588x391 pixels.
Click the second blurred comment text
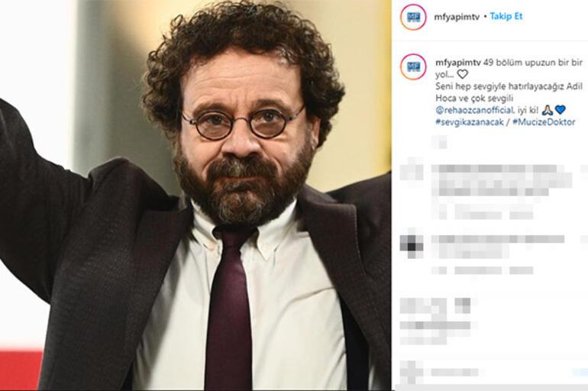(x=498, y=245)
